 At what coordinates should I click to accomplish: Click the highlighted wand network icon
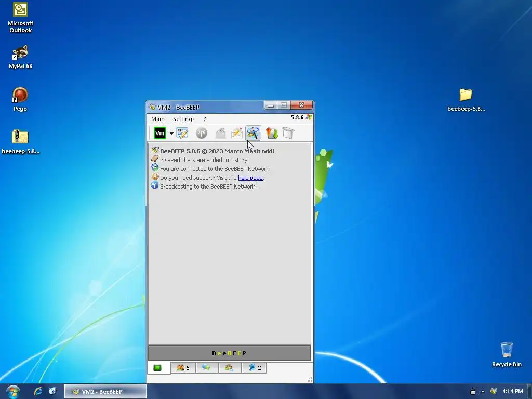[253, 133]
